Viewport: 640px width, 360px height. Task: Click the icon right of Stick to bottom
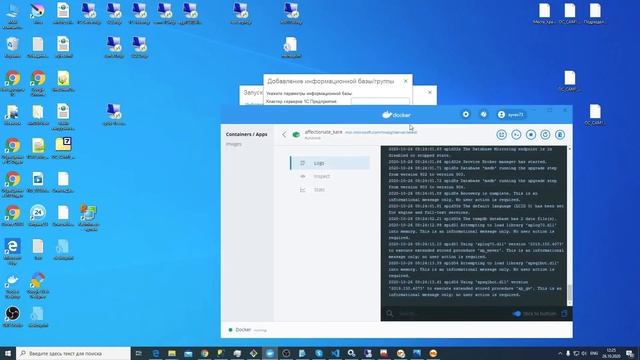[564, 313]
